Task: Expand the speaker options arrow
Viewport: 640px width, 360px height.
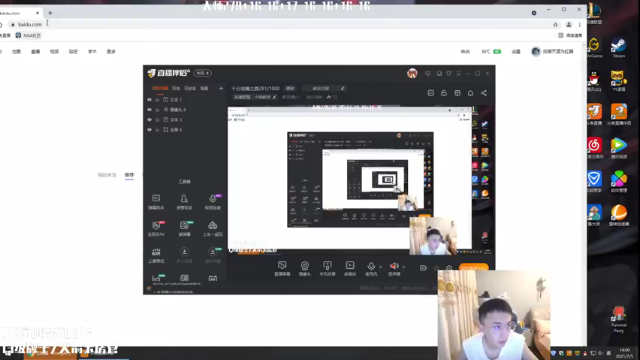Action: pos(404,267)
